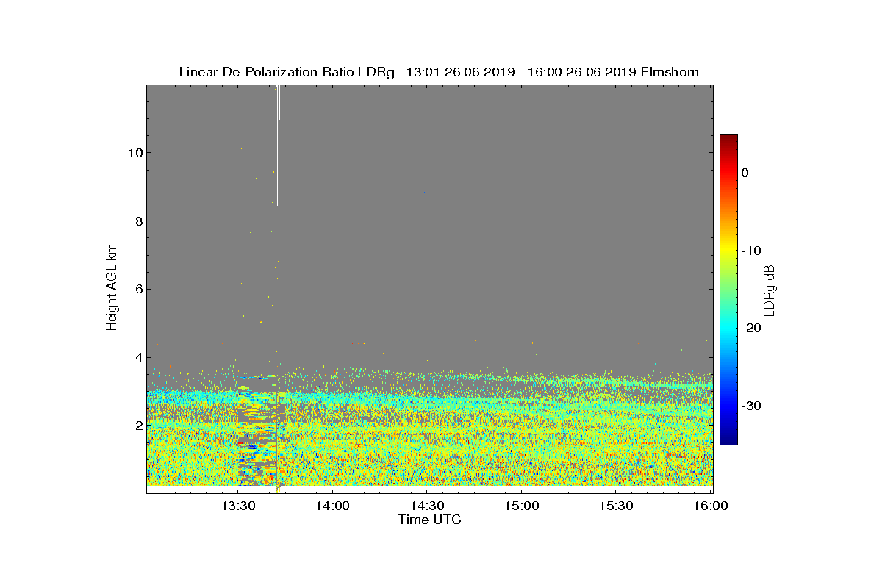
Task: Click the height label 8 on y-axis
Action: click(137, 221)
